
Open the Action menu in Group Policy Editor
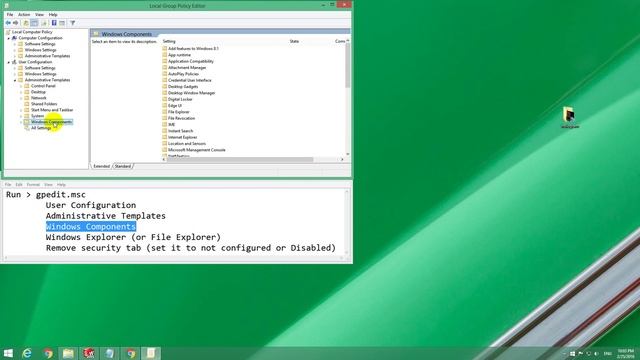(x=24, y=15)
